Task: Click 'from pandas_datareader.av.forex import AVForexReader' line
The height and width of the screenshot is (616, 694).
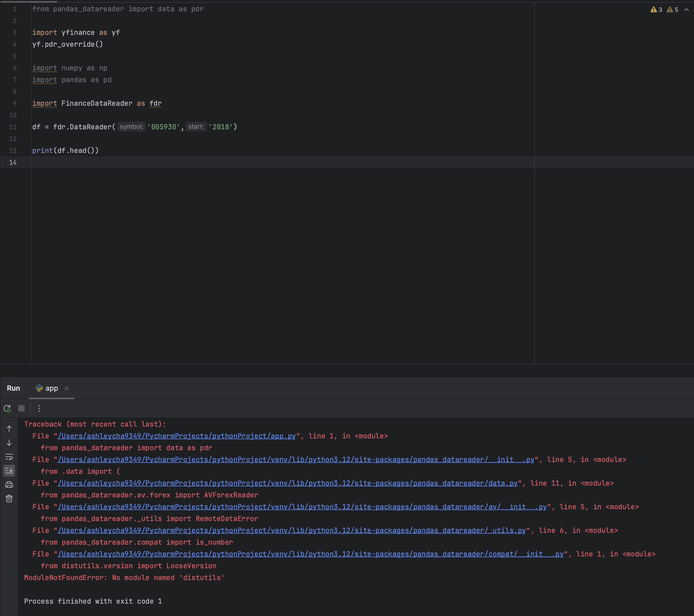Action: [x=149, y=495]
